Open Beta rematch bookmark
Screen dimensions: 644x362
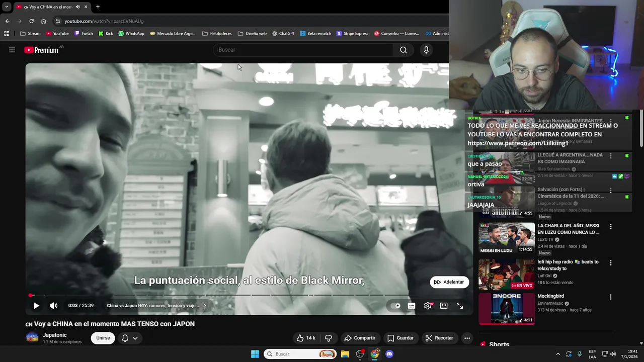point(315,34)
